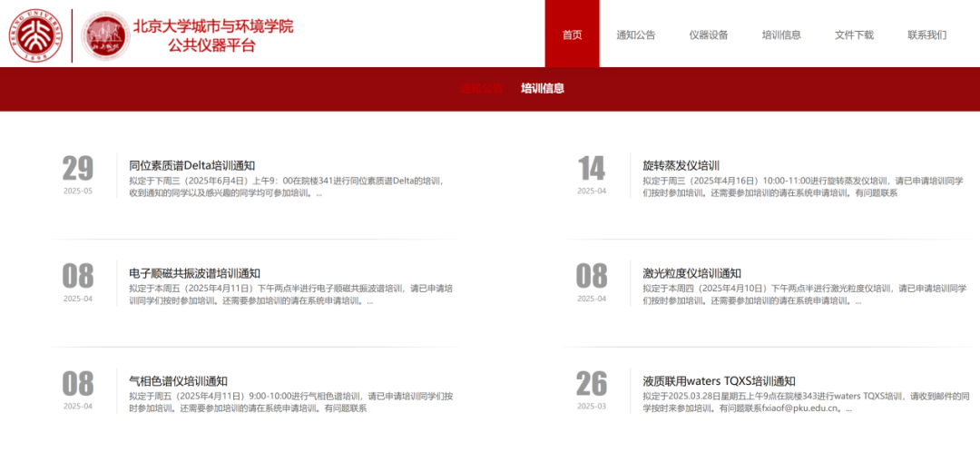Open the 同位素质谱Delta培训通知 article
The image size is (980, 452).
point(191,165)
